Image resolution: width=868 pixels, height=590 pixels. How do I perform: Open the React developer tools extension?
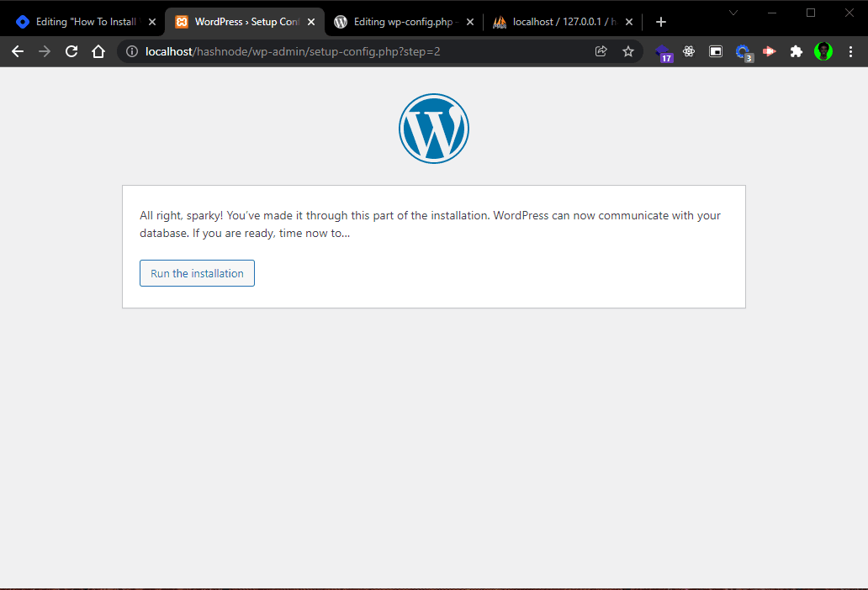pyautogui.click(x=689, y=51)
